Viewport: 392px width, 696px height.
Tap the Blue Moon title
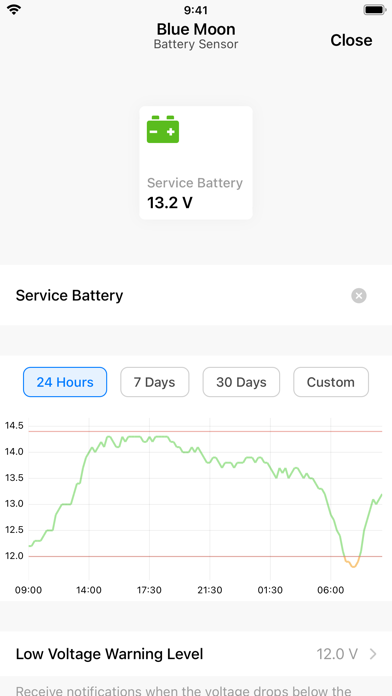point(196,29)
